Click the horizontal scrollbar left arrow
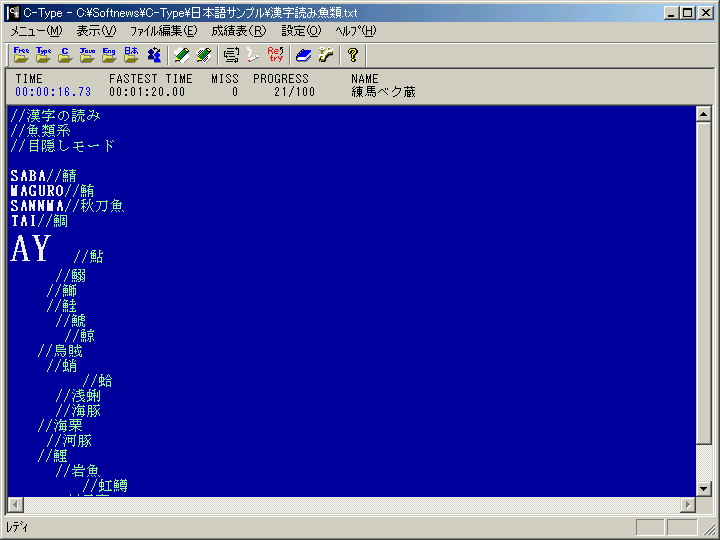The width and height of the screenshot is (720, 540). pyautogui.click(x=15, y=505)
